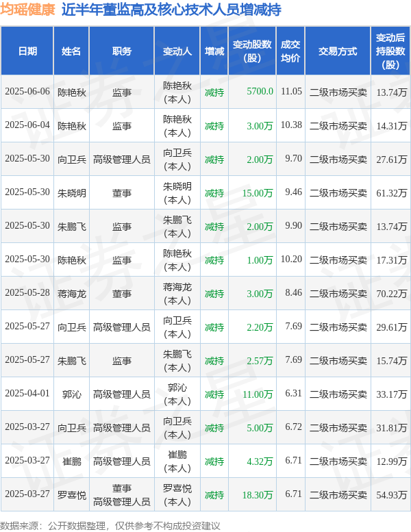Click the average price 11.05
411x532 pixels.
pyautogui.click(x=291, y=92)
